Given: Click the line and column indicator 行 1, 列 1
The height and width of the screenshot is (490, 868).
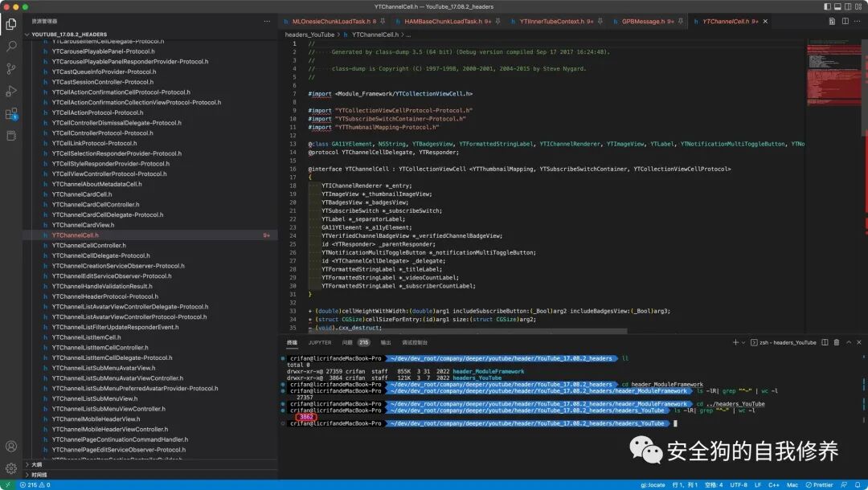Looking at the screenshot, I should (685, 485).
